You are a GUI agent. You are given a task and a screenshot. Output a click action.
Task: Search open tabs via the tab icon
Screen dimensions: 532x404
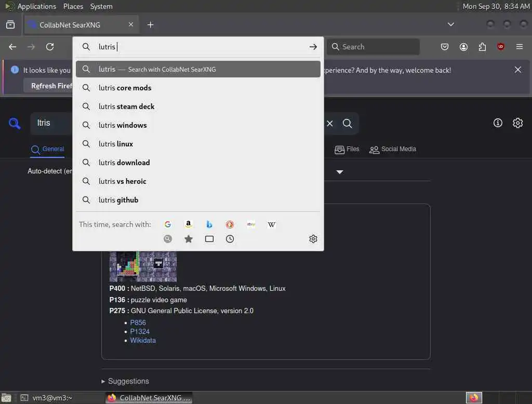click(209, 239)
